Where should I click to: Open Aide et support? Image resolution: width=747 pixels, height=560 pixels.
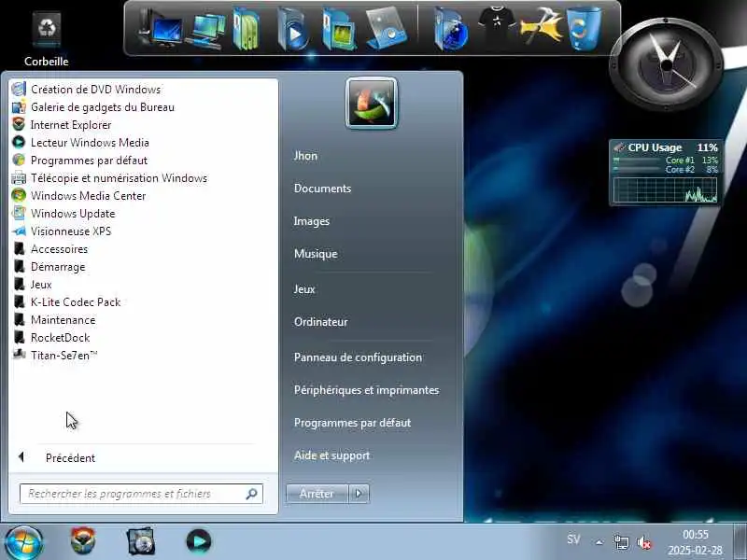(x=331, y=455)
